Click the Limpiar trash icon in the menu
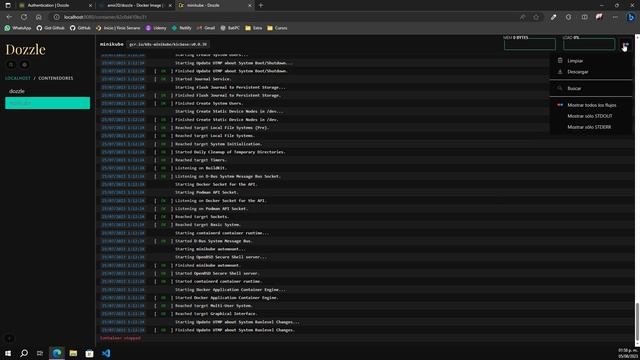 (x=560, y=60)
